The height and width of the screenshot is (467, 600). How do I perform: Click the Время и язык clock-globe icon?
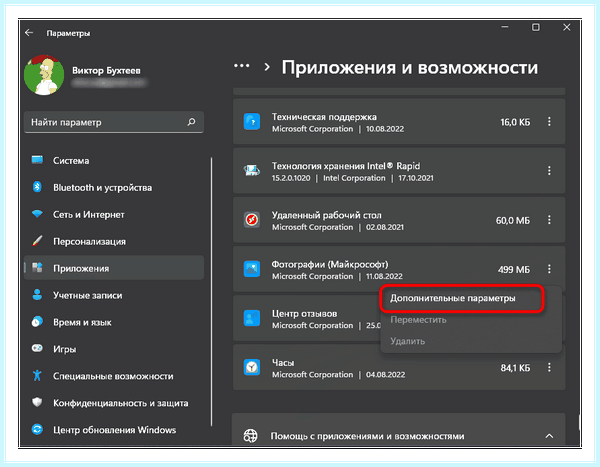click(37, 322)
